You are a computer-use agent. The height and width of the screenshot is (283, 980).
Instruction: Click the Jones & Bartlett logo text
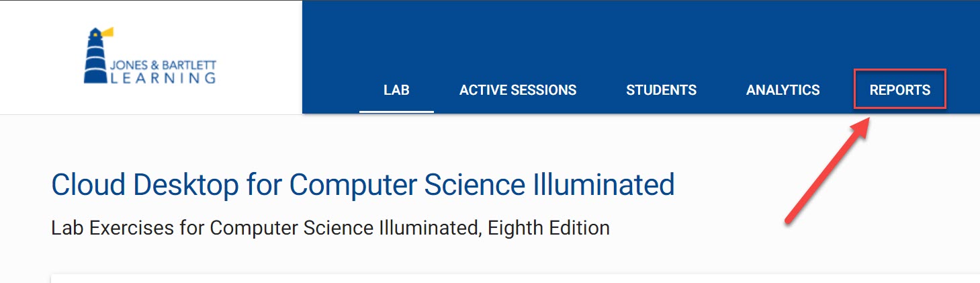162,66
